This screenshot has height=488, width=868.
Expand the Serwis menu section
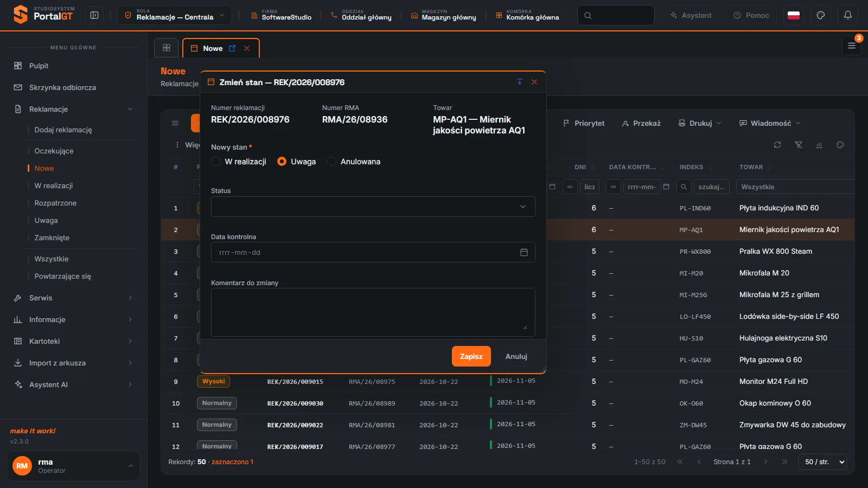click(x=73, y=298)
